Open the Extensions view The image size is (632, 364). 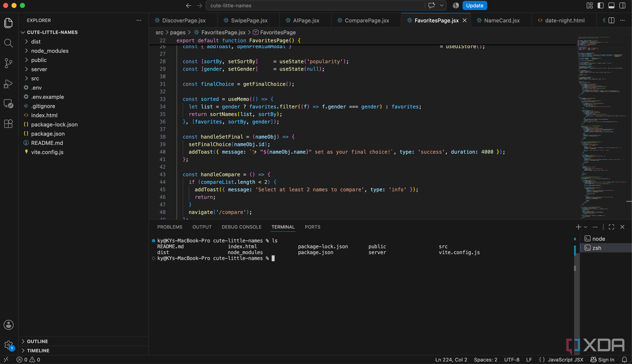tap(9, 123)
